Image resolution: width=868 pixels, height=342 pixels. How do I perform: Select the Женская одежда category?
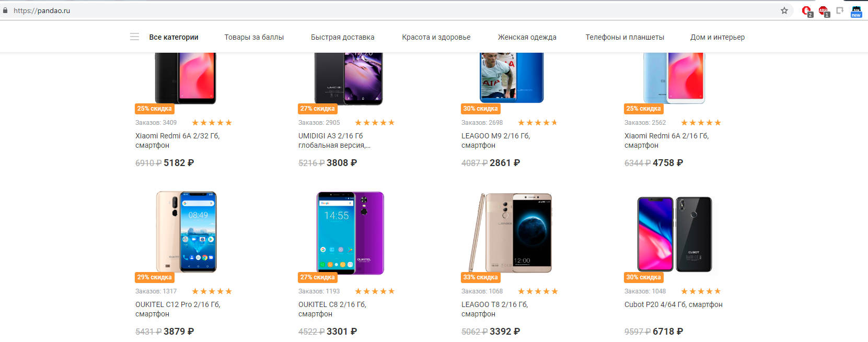pyautogui.click(x=527, y=37)
